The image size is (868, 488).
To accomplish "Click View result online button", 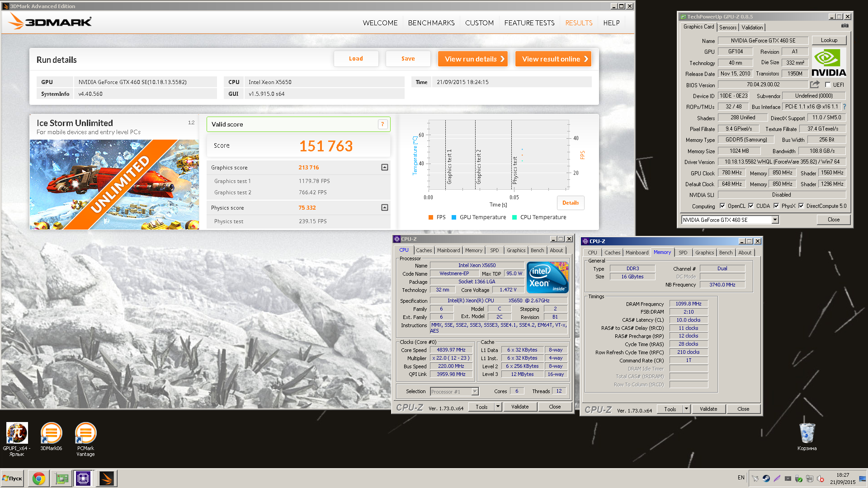I will coord(553,59).
